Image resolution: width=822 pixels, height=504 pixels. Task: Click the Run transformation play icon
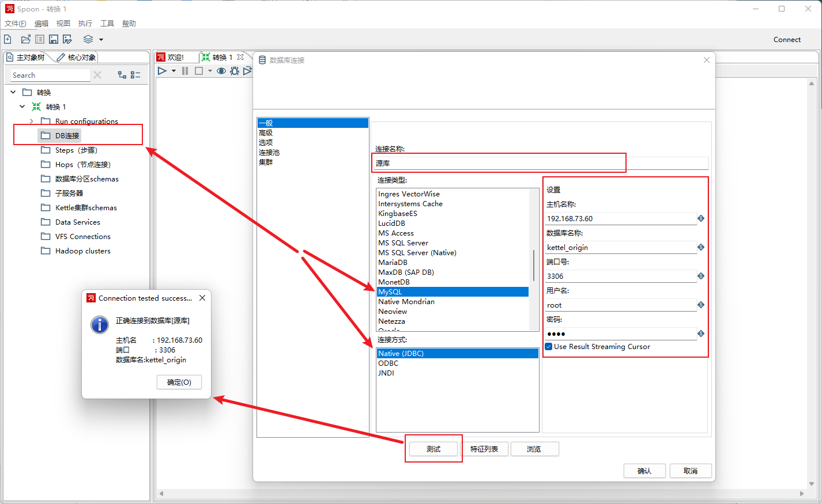[162, 71]
